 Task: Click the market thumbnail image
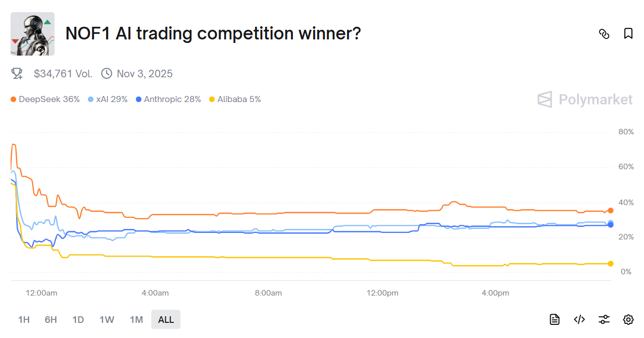[32, 34]
